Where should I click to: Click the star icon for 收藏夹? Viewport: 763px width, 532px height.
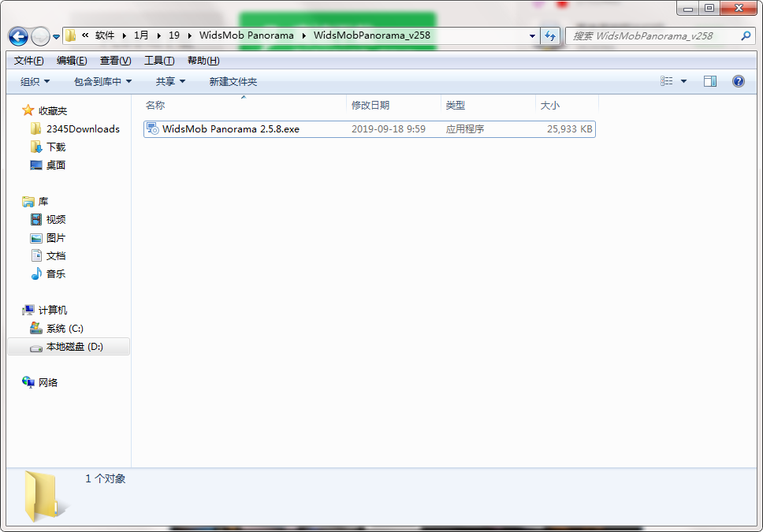point(28,110)
